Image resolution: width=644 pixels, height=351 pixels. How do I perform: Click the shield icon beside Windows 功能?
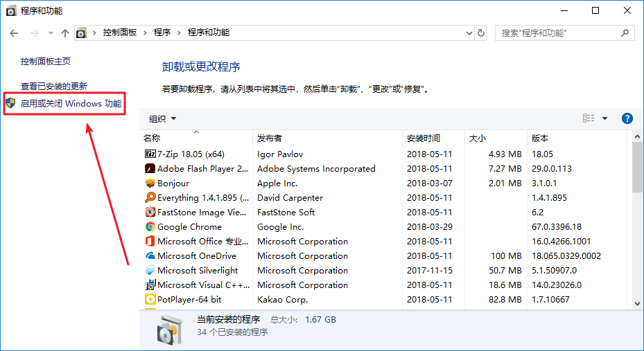pos(10,103)
